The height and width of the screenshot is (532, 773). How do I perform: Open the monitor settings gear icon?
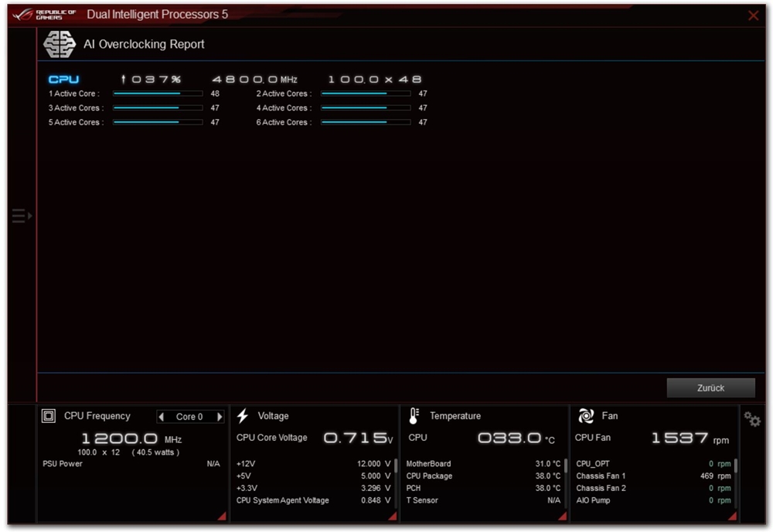click(752, 419)
